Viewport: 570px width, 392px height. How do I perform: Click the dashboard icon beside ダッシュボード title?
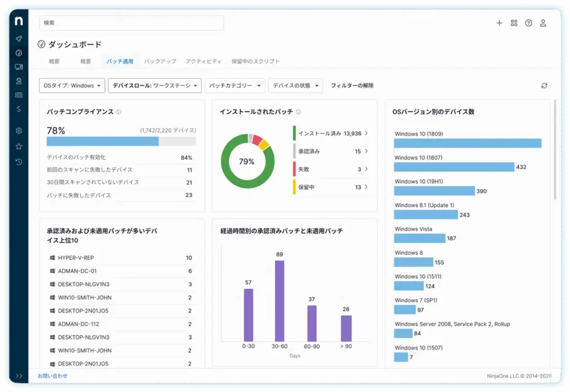coord(41,44)
